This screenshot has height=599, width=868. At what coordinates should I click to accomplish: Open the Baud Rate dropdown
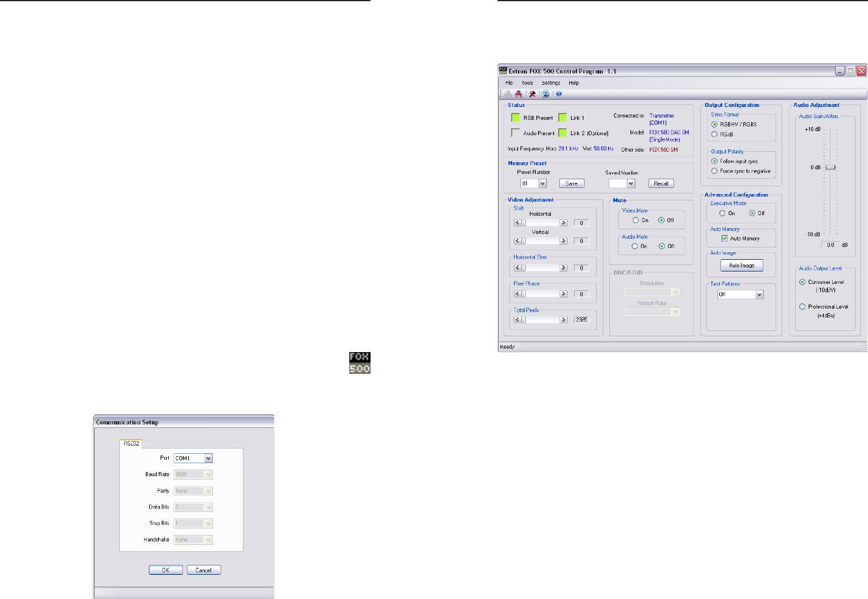point(208,474)
